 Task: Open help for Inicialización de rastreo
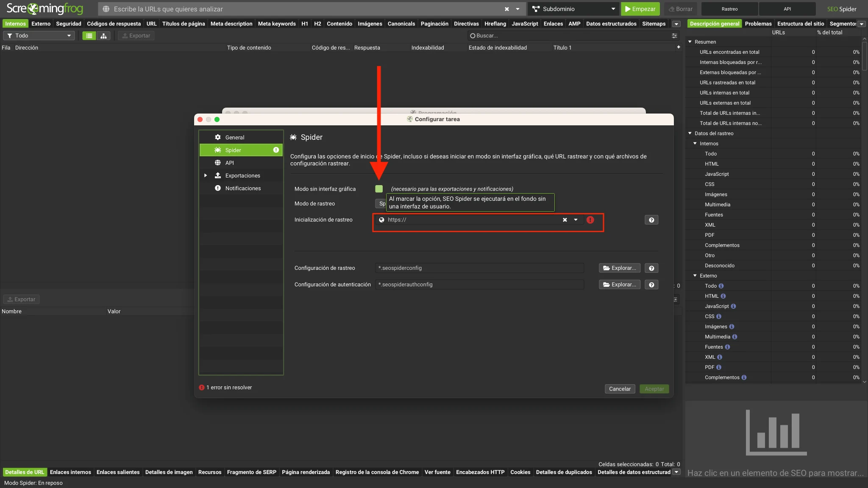(x=651, y=220)
